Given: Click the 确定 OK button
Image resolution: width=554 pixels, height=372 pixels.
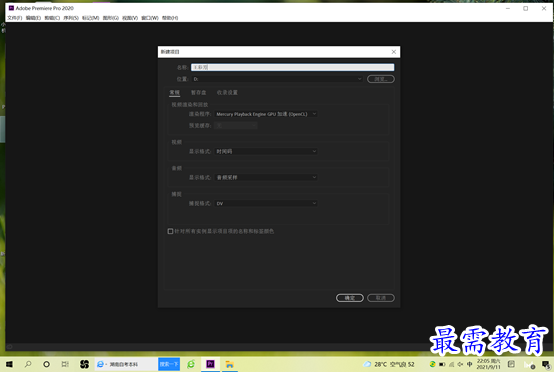Looking at the screenshot, I should click(350, 298).
